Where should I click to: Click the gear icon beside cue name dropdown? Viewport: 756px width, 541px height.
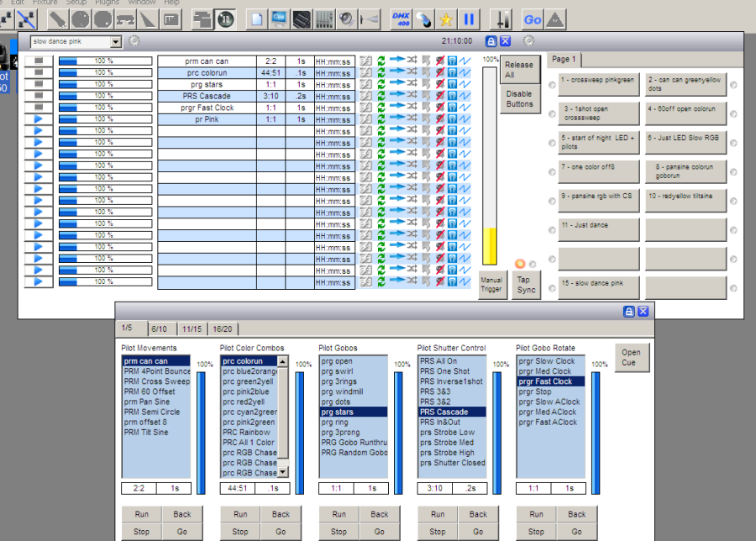(x=134, y=41)
